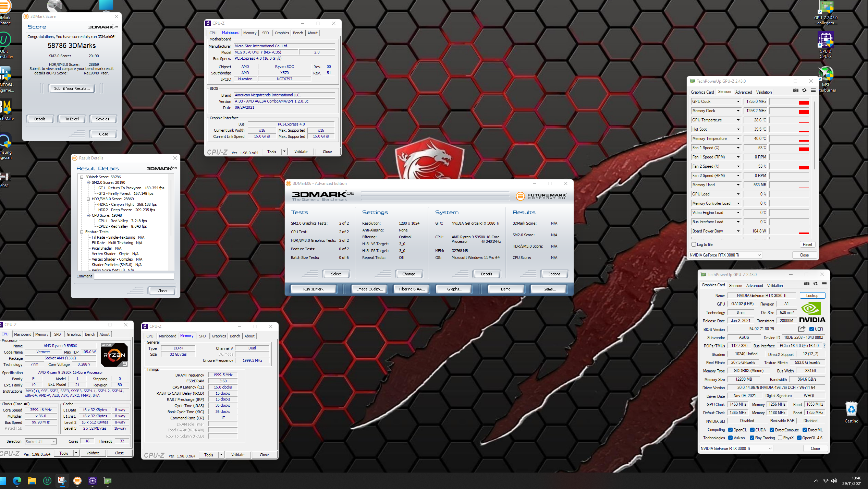Check the PhysX checkbox
The image size is (868, 489).
(780, 438)
